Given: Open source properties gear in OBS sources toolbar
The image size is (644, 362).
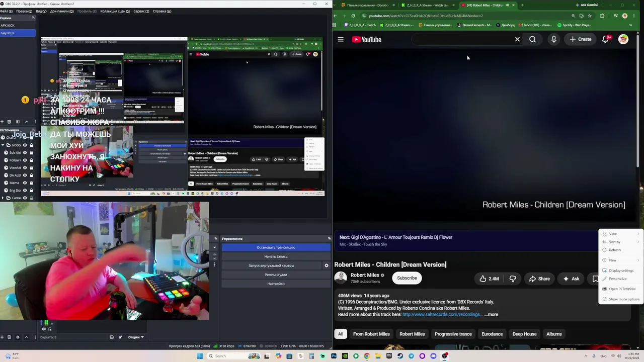Looking at the screenshot, I should pyautogui.click(x=18, y=337).
